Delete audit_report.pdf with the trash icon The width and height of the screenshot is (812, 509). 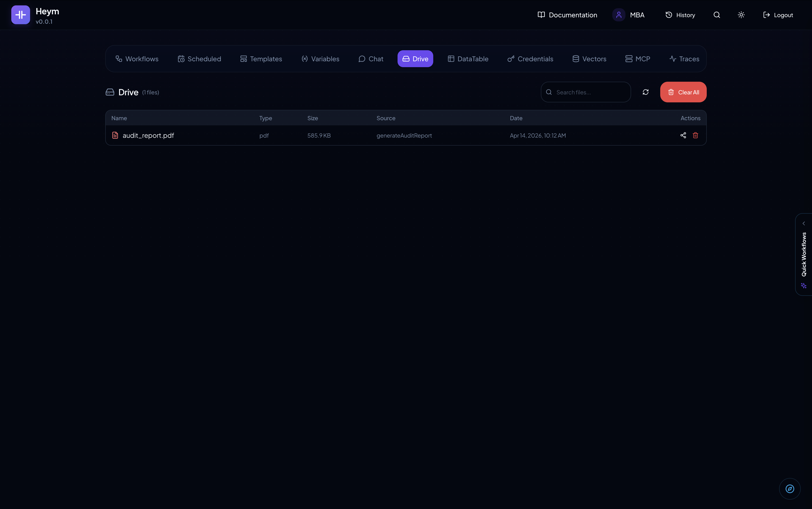click(x=696, y=135)
